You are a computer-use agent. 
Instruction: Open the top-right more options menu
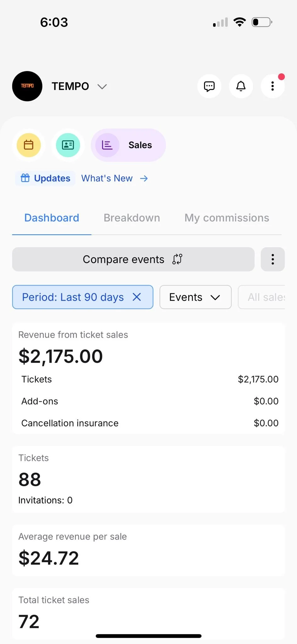[x=272, y=86]
